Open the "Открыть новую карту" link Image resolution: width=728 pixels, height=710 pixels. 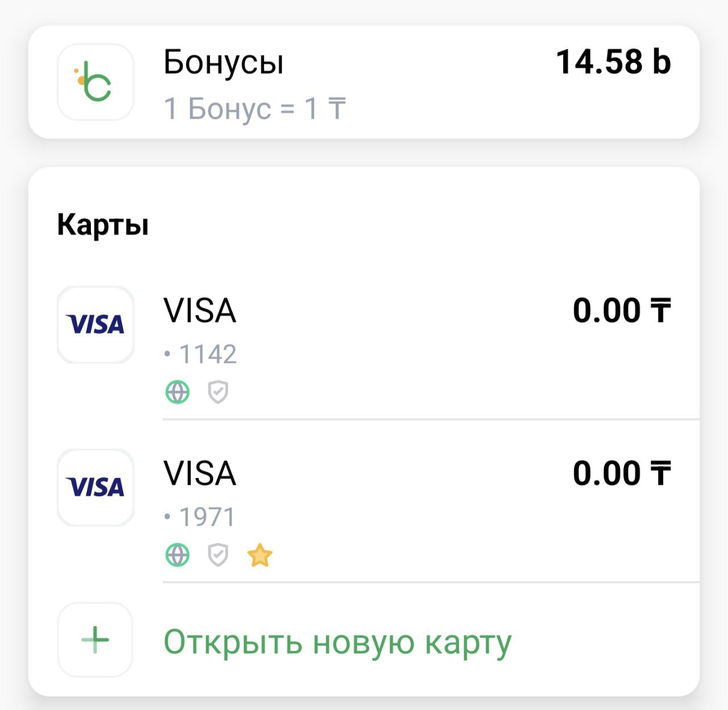pos(337,642)
